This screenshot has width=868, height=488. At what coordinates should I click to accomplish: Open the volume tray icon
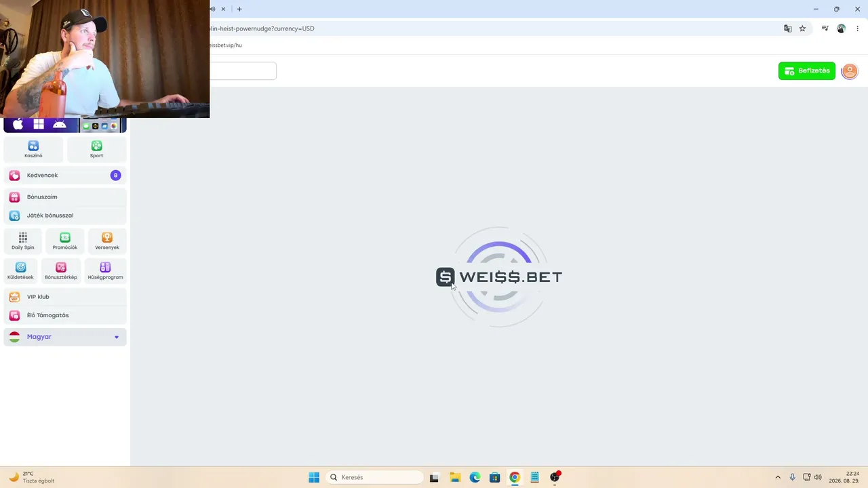tap(818, 477)
